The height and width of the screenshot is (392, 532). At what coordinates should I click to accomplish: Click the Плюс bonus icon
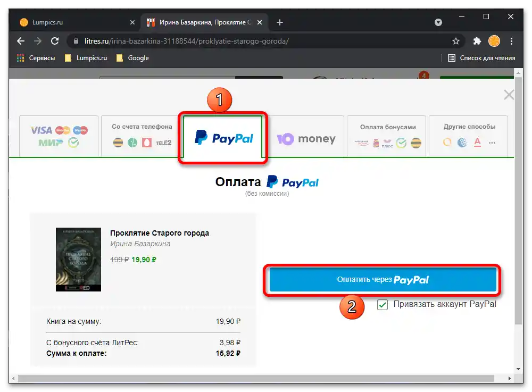pyautogui.click(x=387, y=143)
